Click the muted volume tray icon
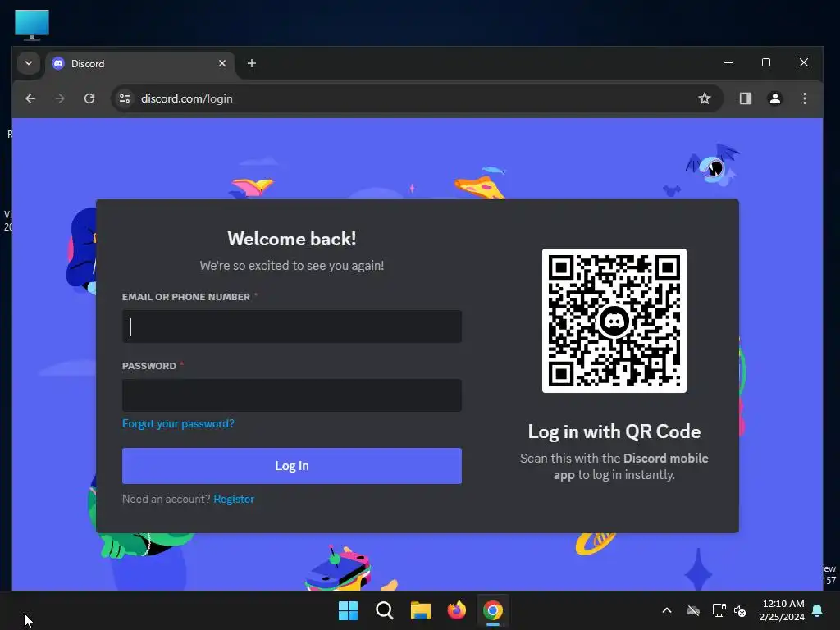840x630 pixels. (x=740, y=610)
